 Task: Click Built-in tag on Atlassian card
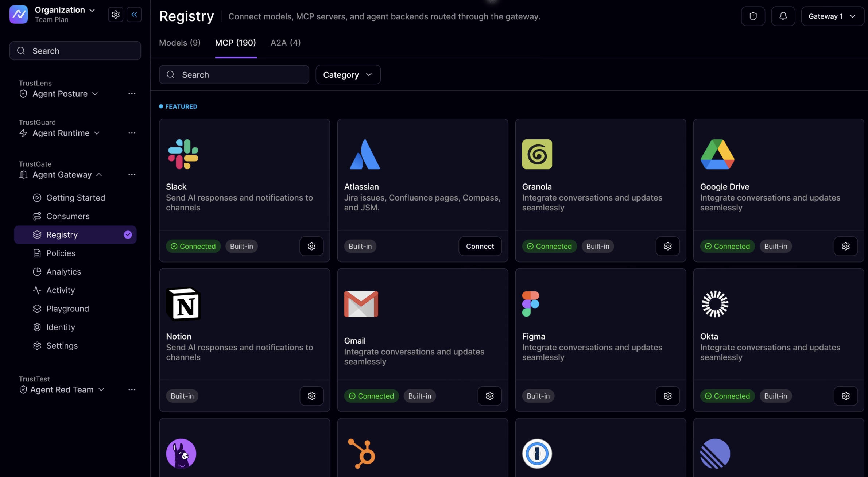tap(360, 246)
